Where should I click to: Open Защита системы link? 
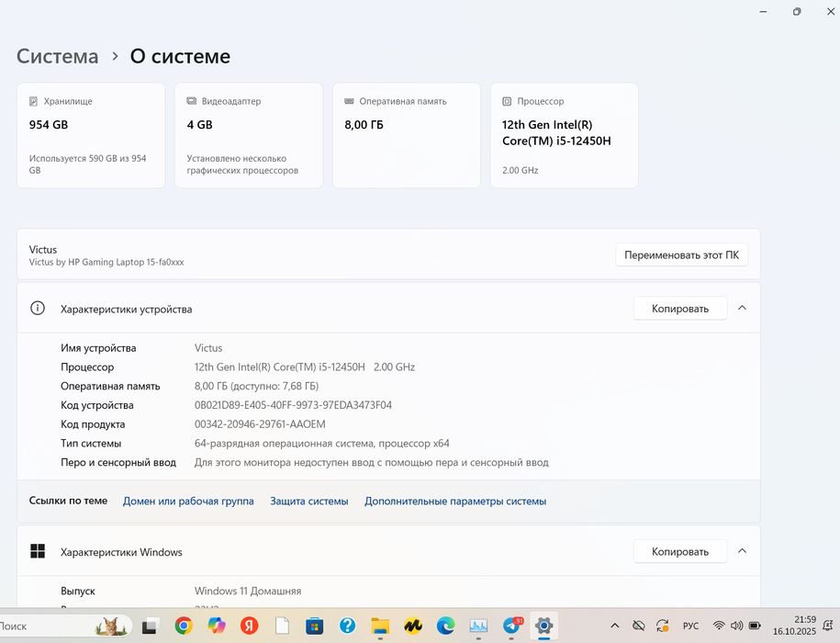point(309,501)
